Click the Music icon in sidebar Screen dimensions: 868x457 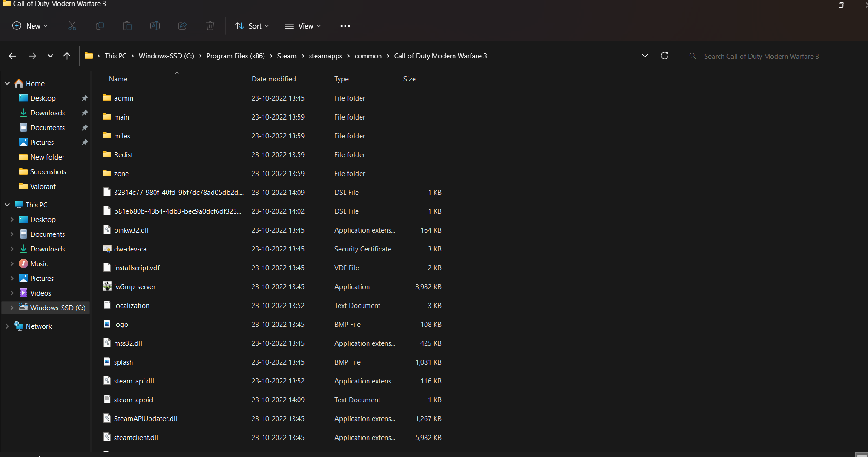(23, 263)
